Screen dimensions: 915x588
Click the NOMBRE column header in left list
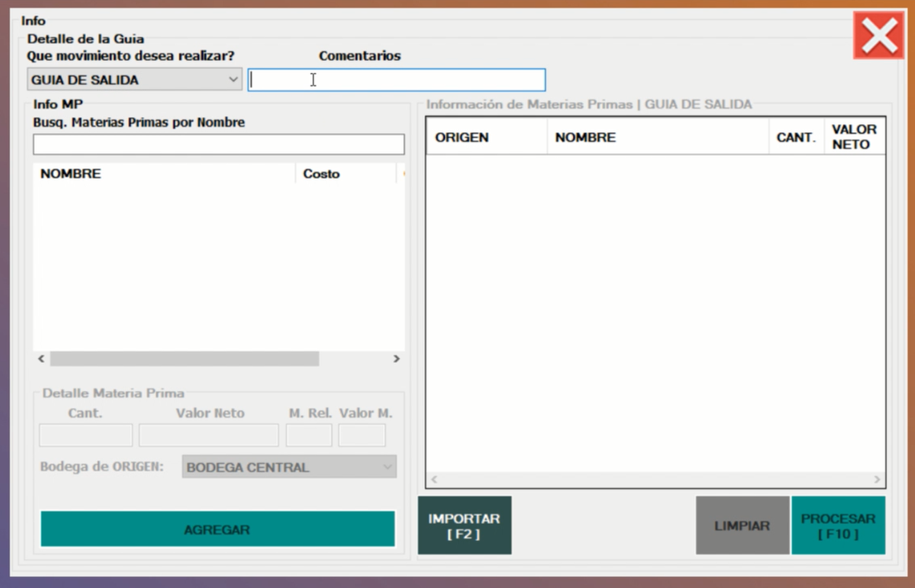pyautogui.click(x=163, y=174)
